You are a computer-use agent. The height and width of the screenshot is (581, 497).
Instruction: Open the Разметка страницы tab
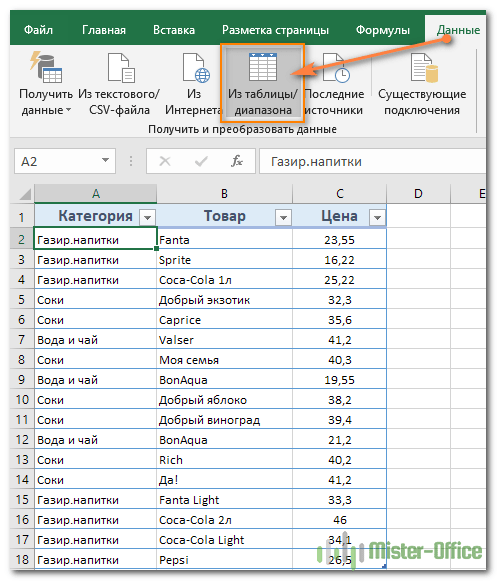pos(275,30)
